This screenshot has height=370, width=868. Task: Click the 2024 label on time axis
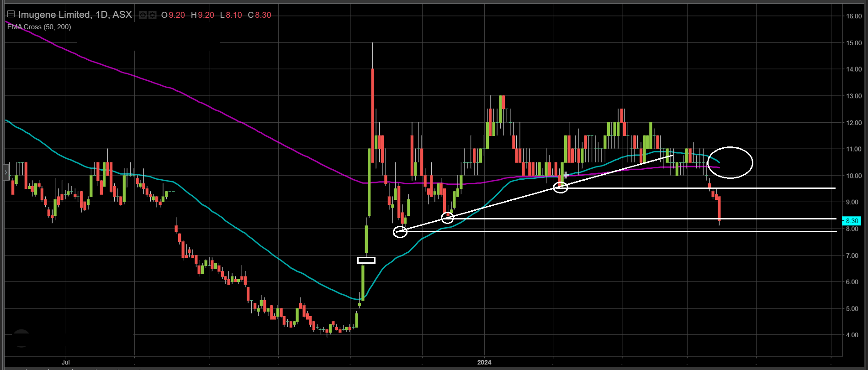[x=484, y=362]
